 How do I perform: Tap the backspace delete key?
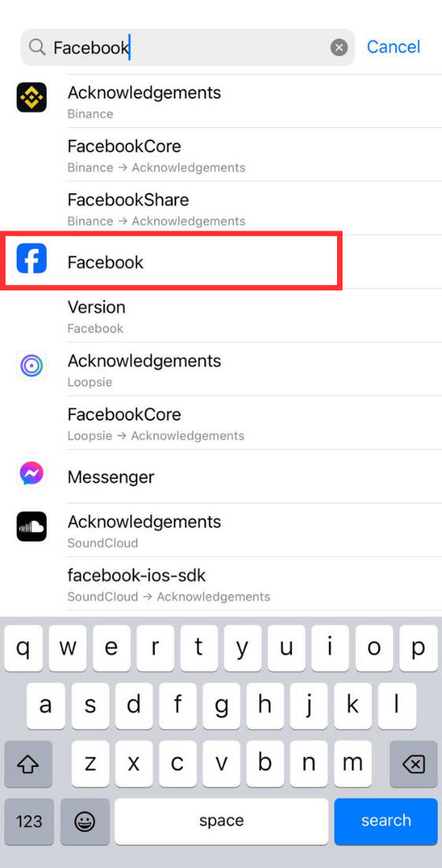point(414,765)
